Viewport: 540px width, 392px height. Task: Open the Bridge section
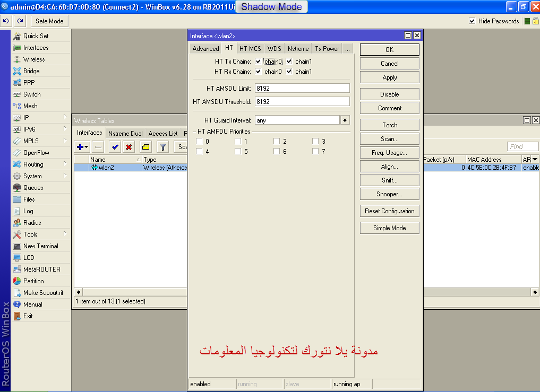coord(31,71)
